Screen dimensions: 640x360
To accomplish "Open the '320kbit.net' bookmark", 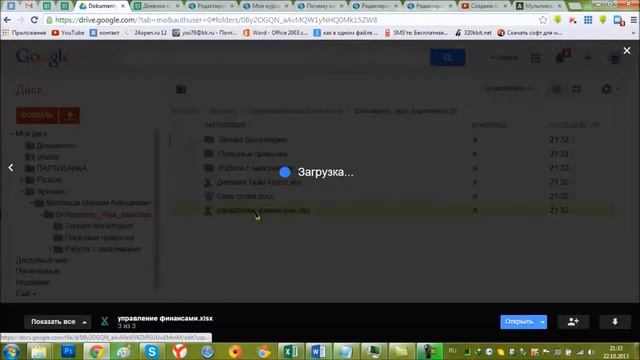I will pyautogui.click(x=473, y=33).
